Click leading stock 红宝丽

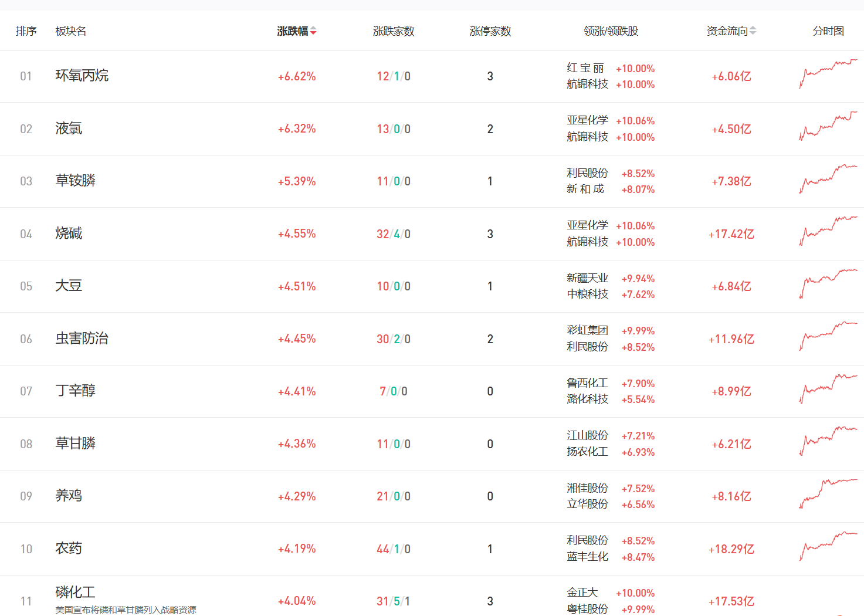[x=585, y=68]
